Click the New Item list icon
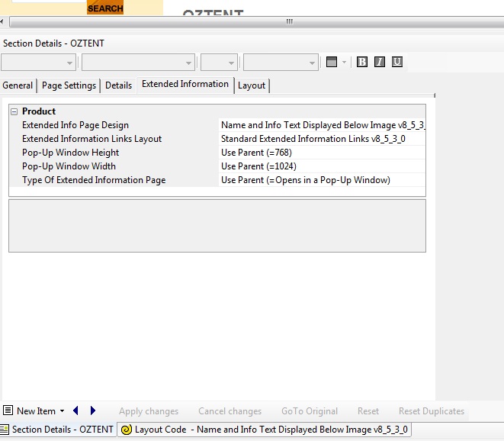504x441 pixels. click(x=8, y=410)
